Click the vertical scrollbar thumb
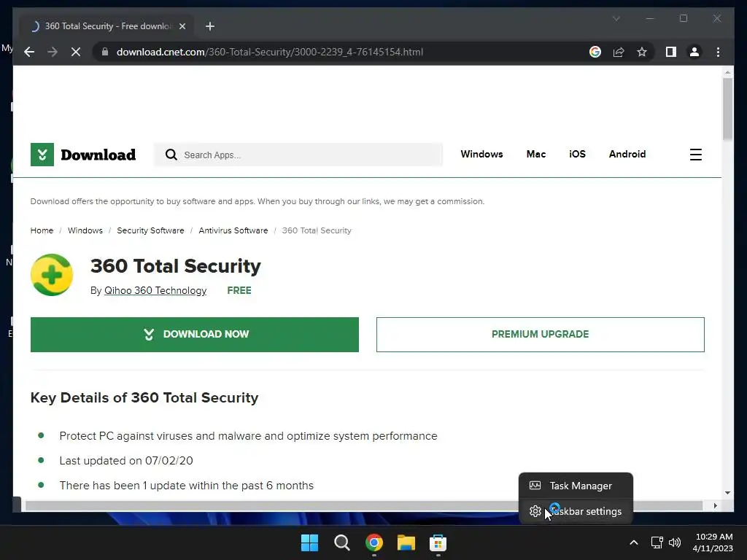This screenshot has height=560, width=747. [x=727, y=109]
